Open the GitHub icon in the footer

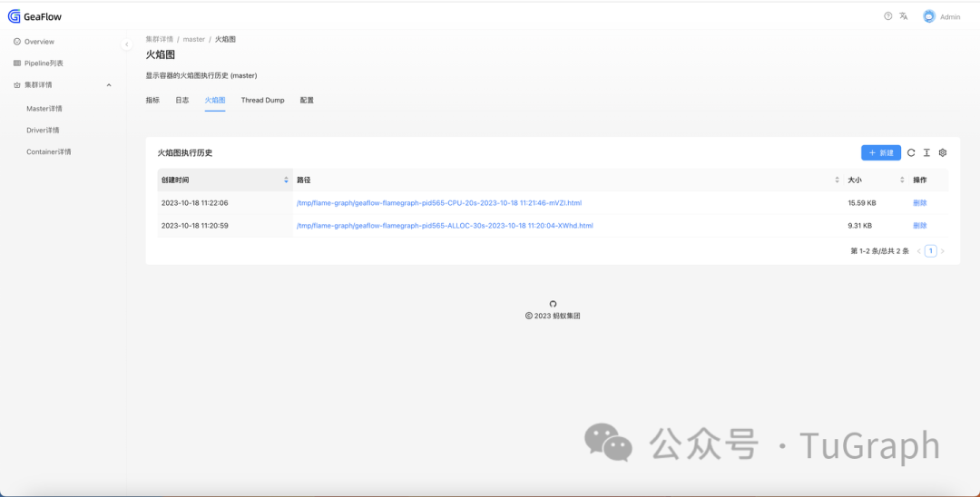tap(554, 304)
